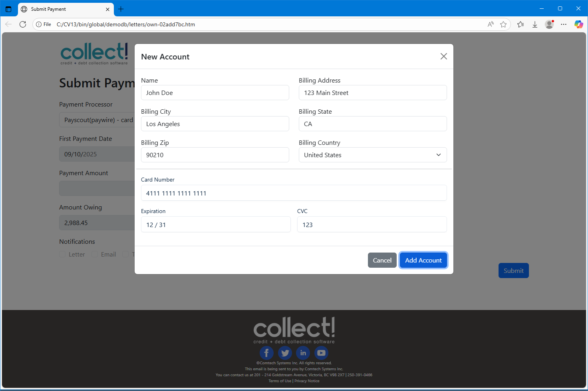This screenshot has width=588, height=391.
Task: Click the Facebook icon in footer
Action: click(266, 353)
